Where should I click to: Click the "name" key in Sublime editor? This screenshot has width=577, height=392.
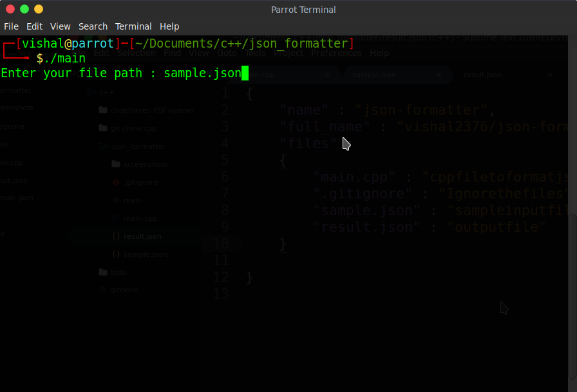[x=303, y=110]
